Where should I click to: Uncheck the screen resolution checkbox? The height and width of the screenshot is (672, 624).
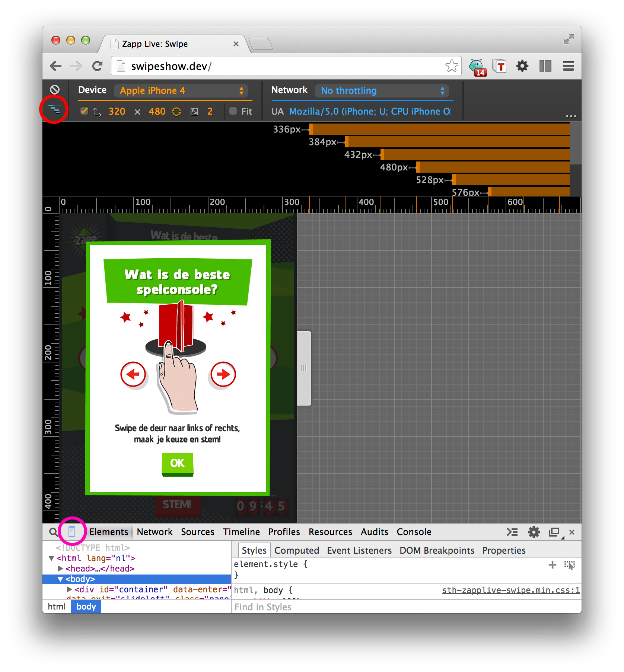(84, 111)
